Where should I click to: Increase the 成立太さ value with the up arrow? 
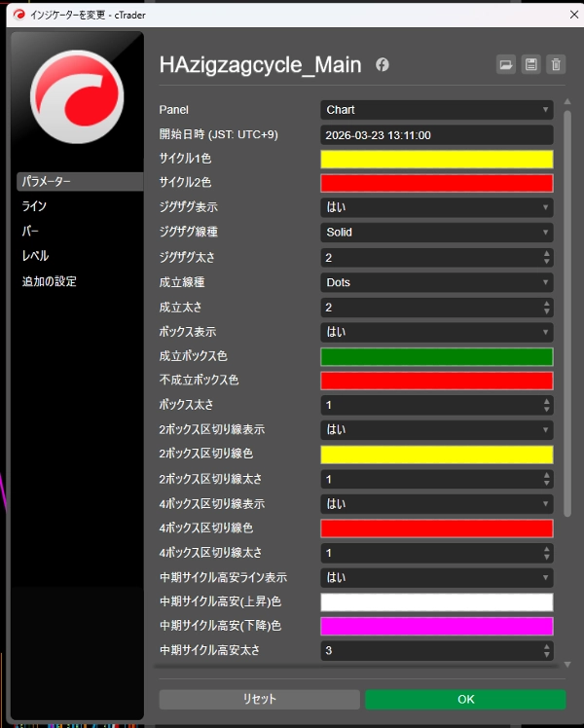pos(546,304)
